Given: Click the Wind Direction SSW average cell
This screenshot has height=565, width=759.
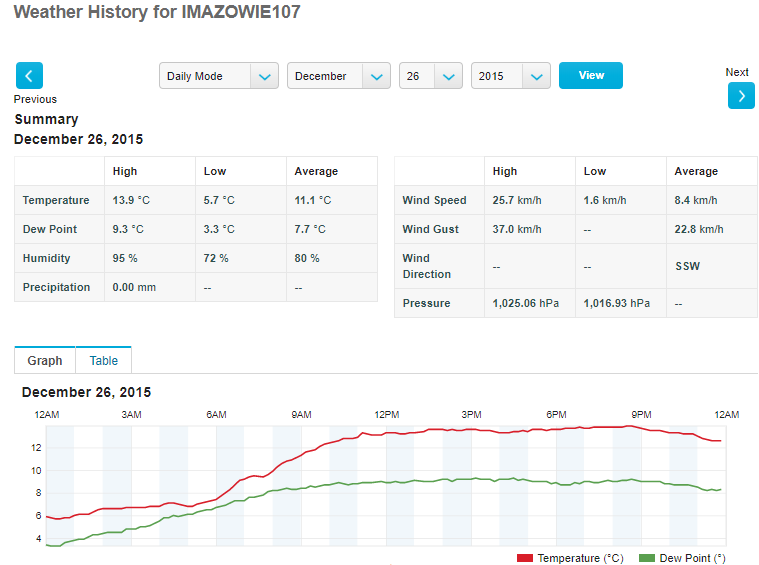Looking at the screenshot, I should pos(686,266).
